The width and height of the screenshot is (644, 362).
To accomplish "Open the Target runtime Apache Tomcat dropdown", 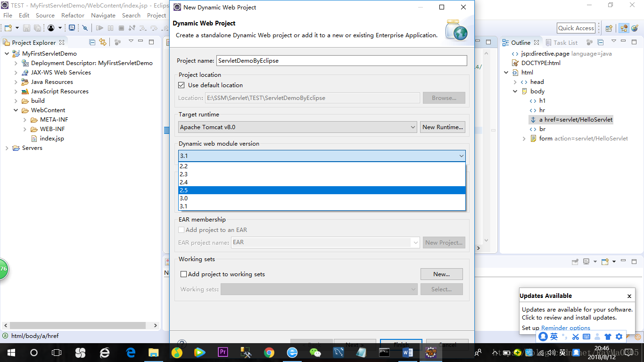I will tap(298, 127).
